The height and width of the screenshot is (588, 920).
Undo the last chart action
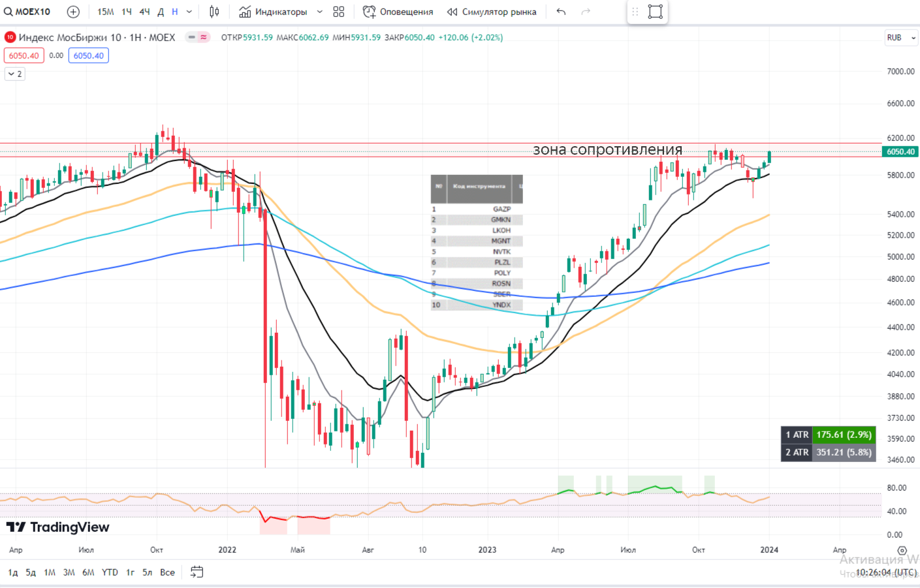coord(561,12)
